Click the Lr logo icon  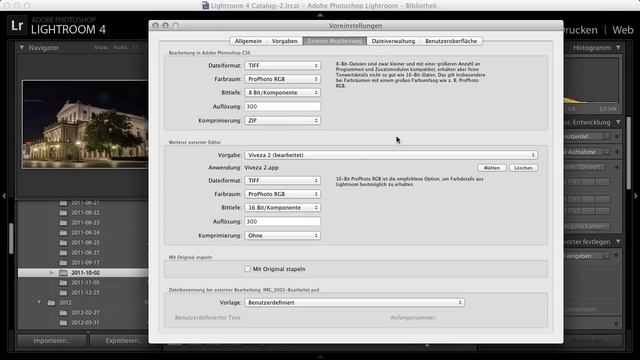coord(17,26)
